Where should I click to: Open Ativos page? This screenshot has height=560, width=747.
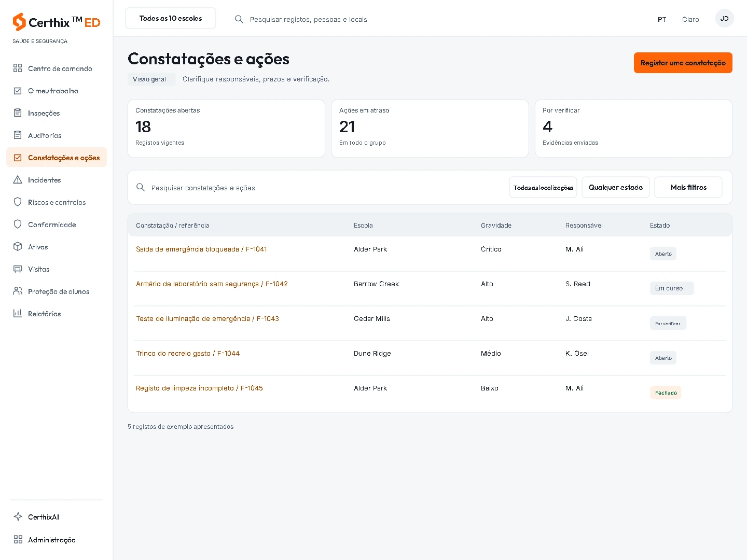[57, 246]
